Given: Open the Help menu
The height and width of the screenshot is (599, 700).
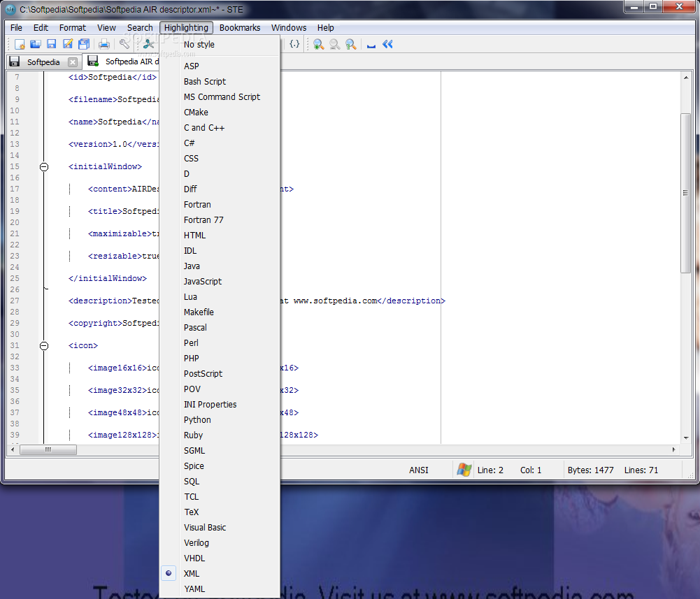Looking at the screenshot, I should (x=325, y=28).
